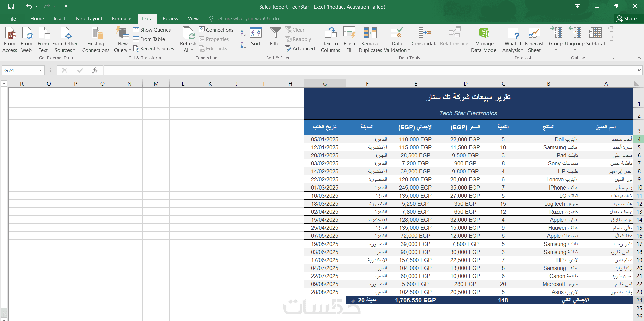Click vertical scrollbar up arrow
This screenshot has width=644, height=321.
pos(4,83)
